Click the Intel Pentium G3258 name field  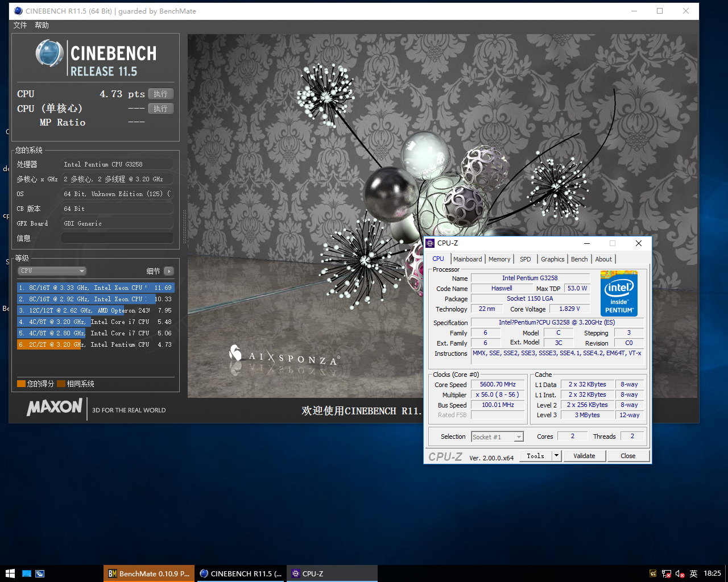tap(530, 278)
